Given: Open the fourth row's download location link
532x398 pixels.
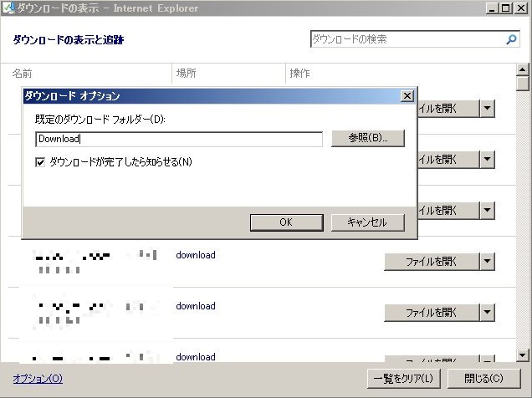Looking at the screenshot, I should (x=196, y=255).
